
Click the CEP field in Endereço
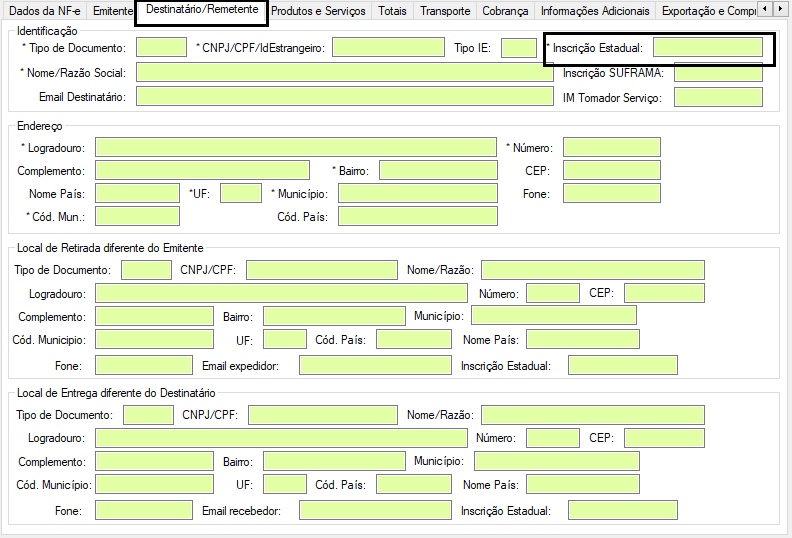[x=611, y=170]
